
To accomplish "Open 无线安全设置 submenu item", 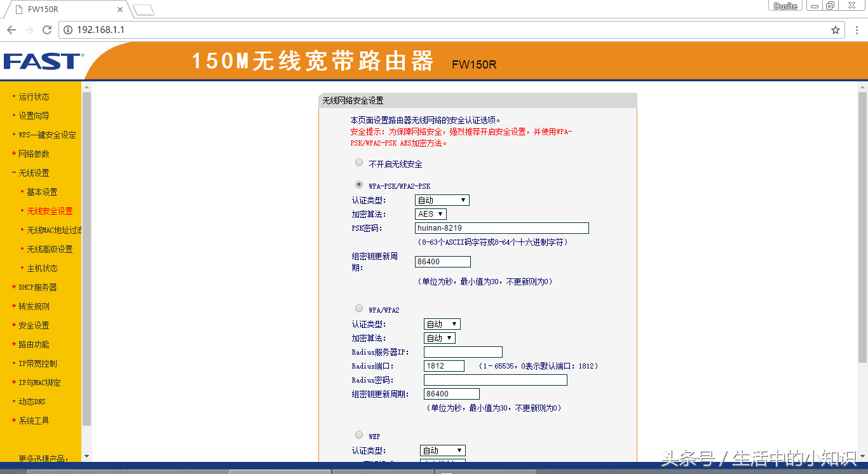I will 50,211.
